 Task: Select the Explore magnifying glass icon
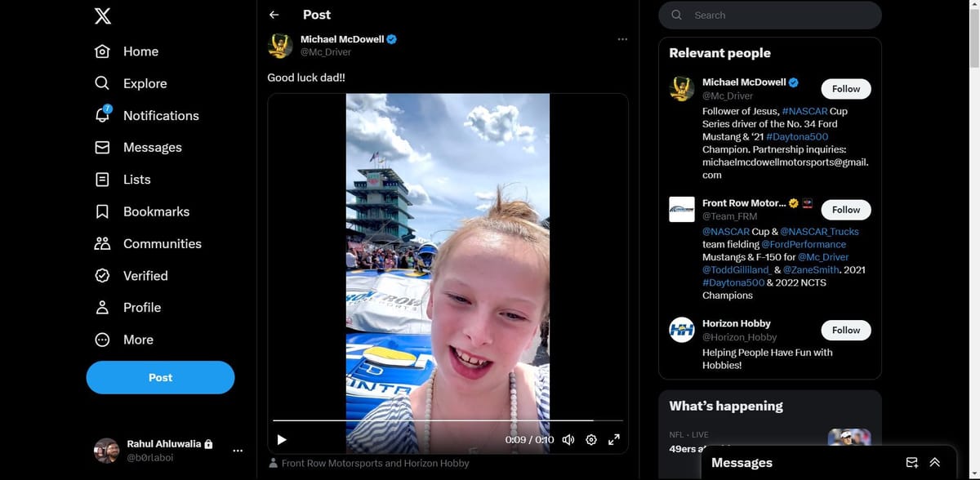click(x=101, y=82)
